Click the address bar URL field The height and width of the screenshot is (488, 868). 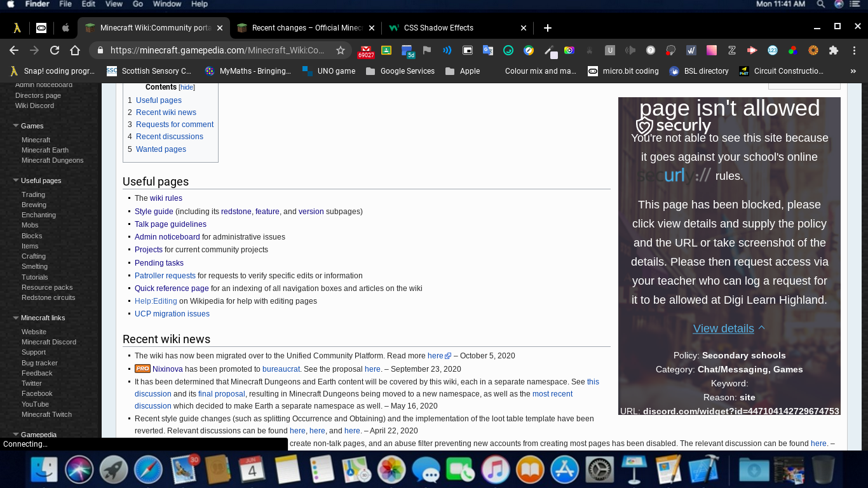point(217,50)
